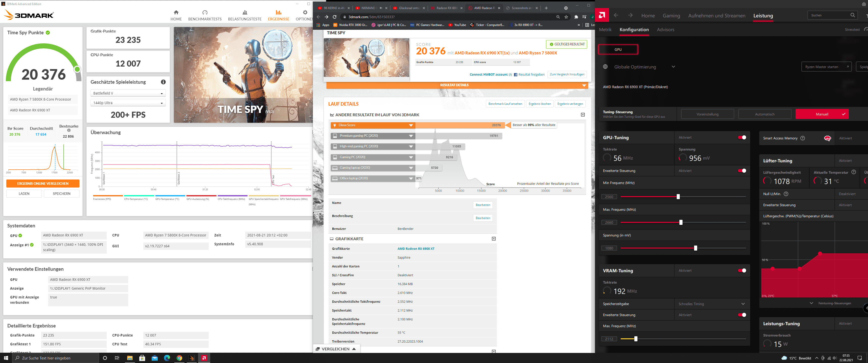Select Automatisch tuning mode
The height and width of the screenshot is (363, 868).
[764, 114]
